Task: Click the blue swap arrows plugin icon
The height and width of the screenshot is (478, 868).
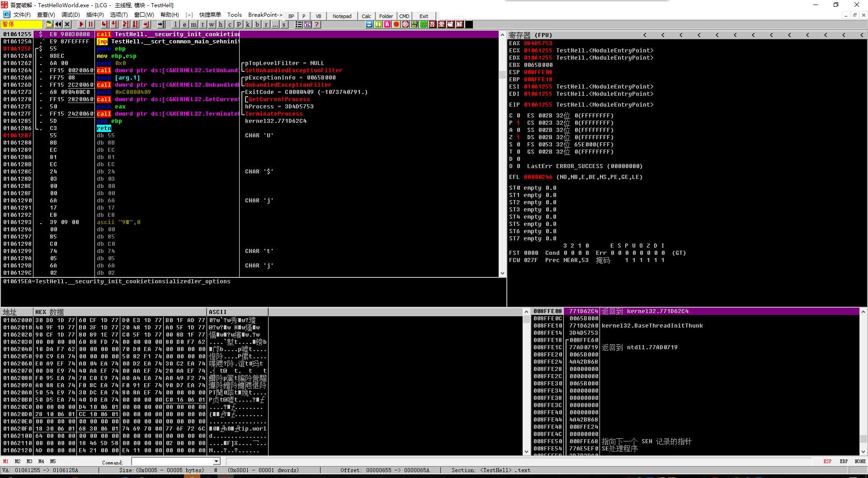Action: pos(369,24)
